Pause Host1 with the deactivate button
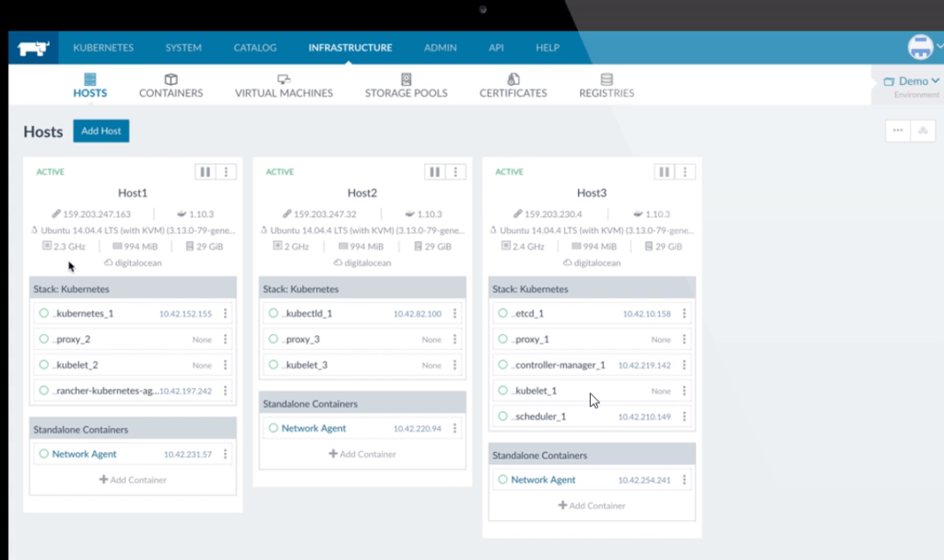Screen dimensions: 944x560 (x=206, y=172)
